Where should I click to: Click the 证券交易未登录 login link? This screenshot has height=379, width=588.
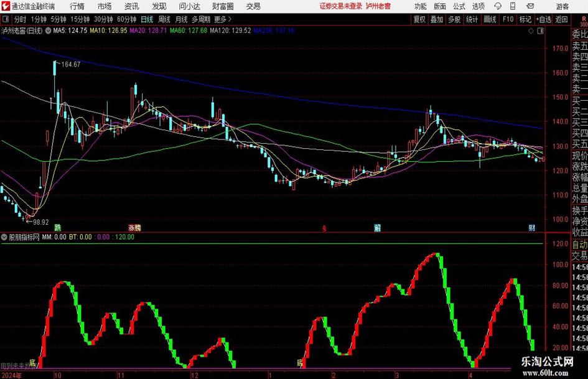point(341,6)
